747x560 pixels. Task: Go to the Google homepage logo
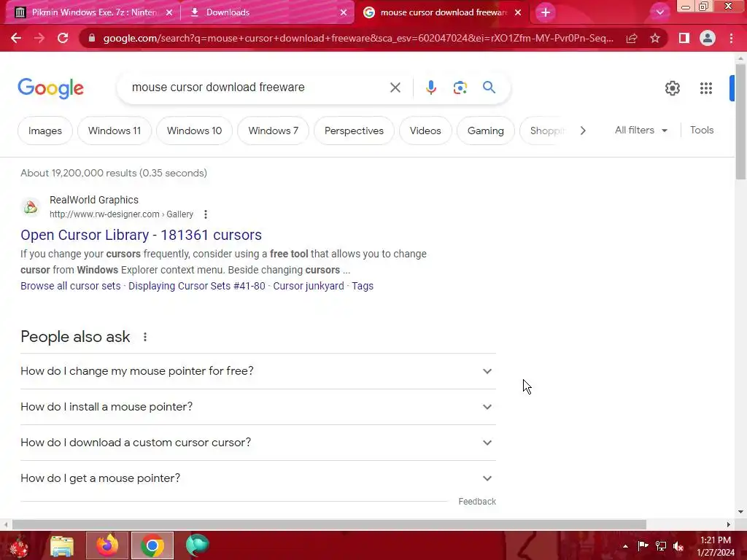(50, 88)
